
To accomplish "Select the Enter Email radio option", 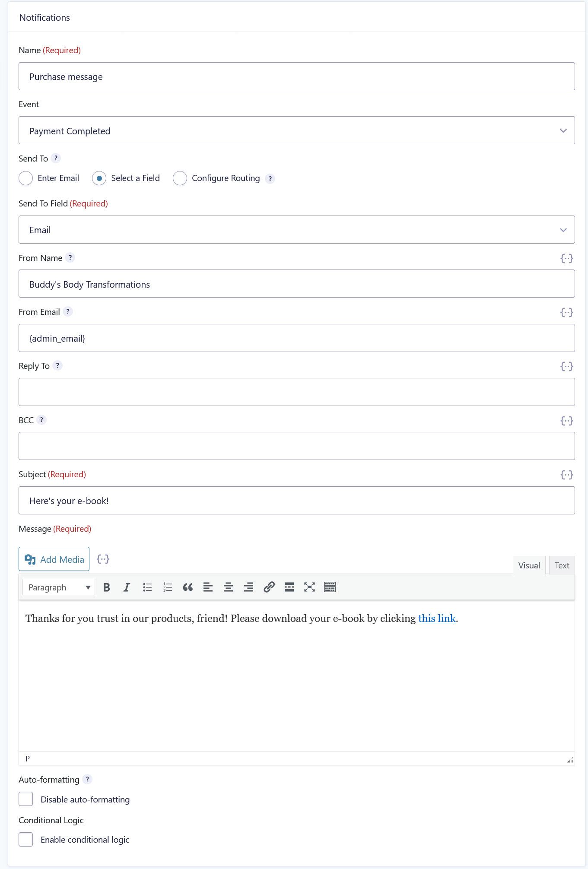I will click(x=26, y=178).
